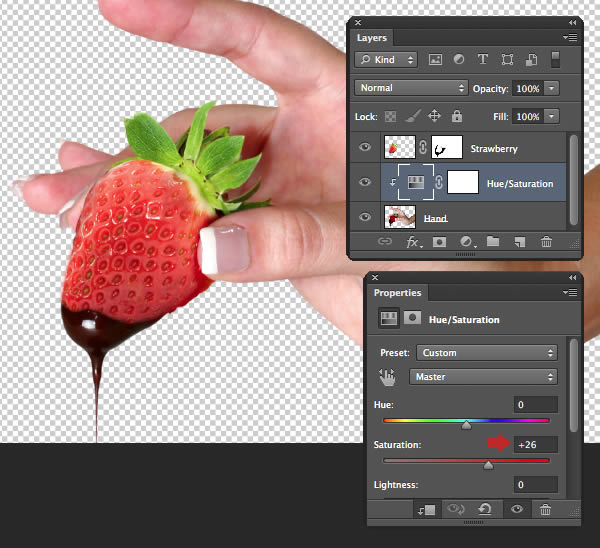Screen dimensions: 600x548
Task: Show Hue/Saturation adjustment properties icon
Action: point(388,318)
